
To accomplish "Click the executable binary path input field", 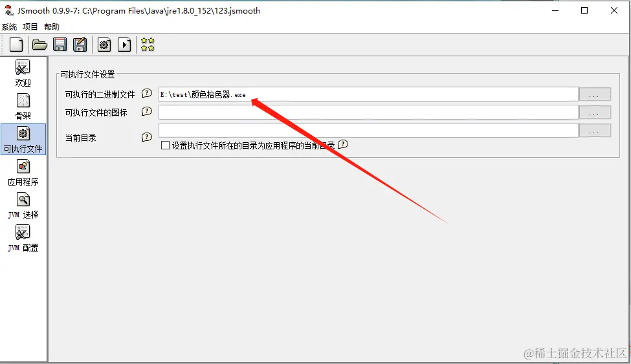I will click(368, 94).
